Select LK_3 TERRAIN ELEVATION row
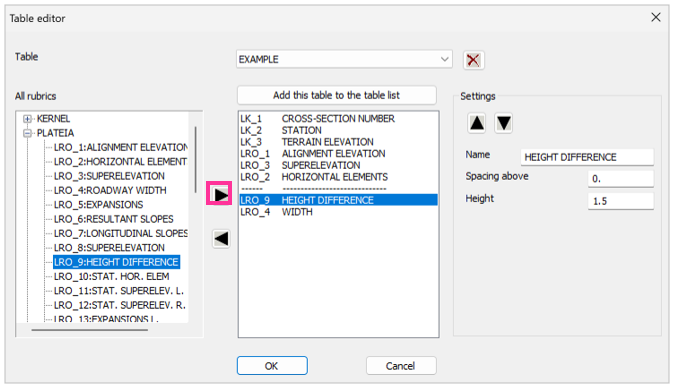 338,142
